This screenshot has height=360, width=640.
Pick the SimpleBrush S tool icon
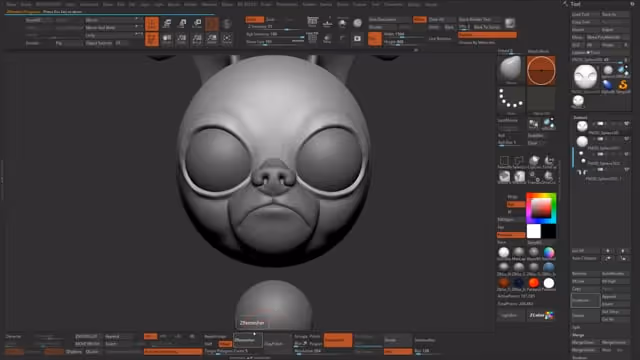point(622,85)
